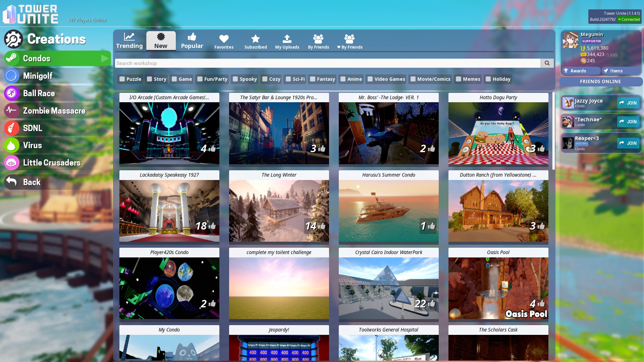
Task: Join Reaper<3's hosted condo
Action: pyautogui.click(x=628, y=143)
